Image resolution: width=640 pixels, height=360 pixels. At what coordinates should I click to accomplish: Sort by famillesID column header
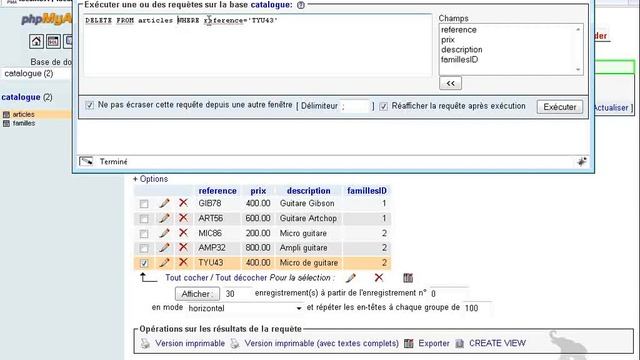click(x=367, y=191)
